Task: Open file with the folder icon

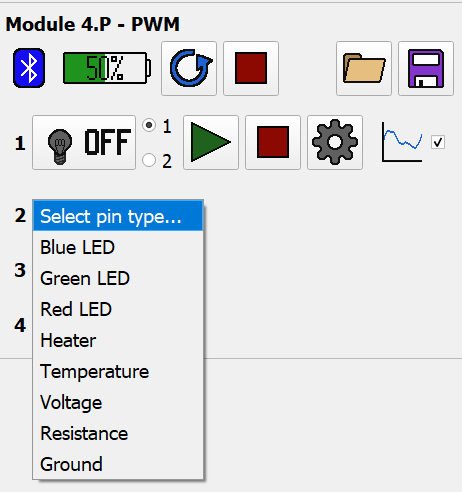Action: tap(364, 68)
